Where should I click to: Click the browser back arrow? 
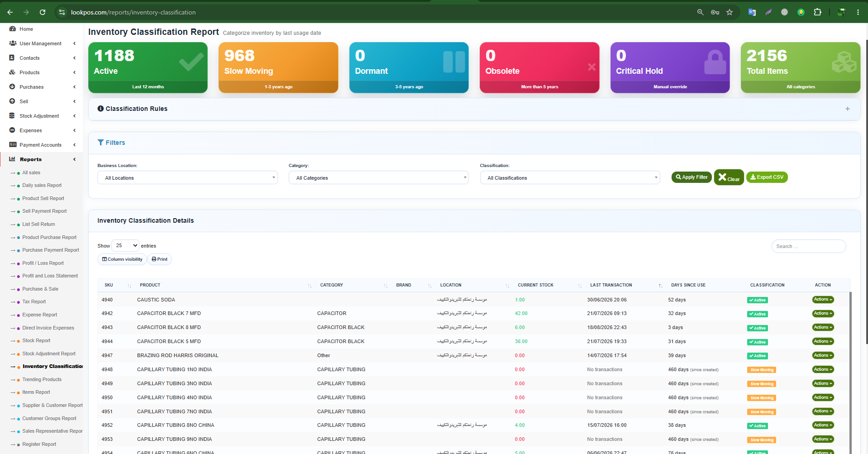[10, 12]
